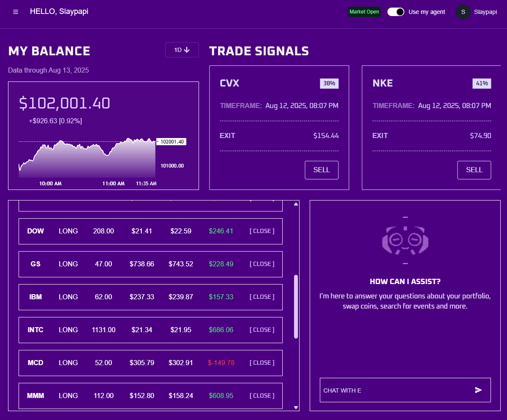Close the INTC position
This screenshot has width=507, height=420.
coord(262,330)
